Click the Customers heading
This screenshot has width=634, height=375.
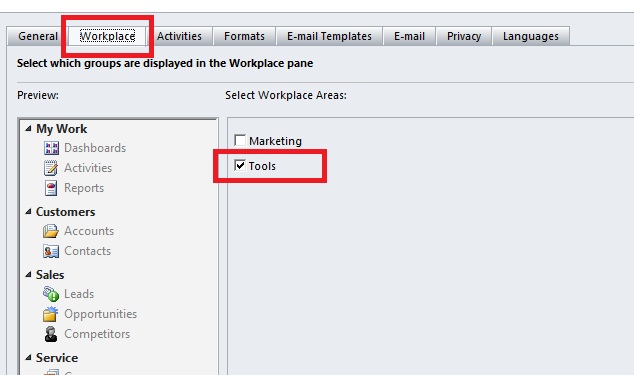66,212
